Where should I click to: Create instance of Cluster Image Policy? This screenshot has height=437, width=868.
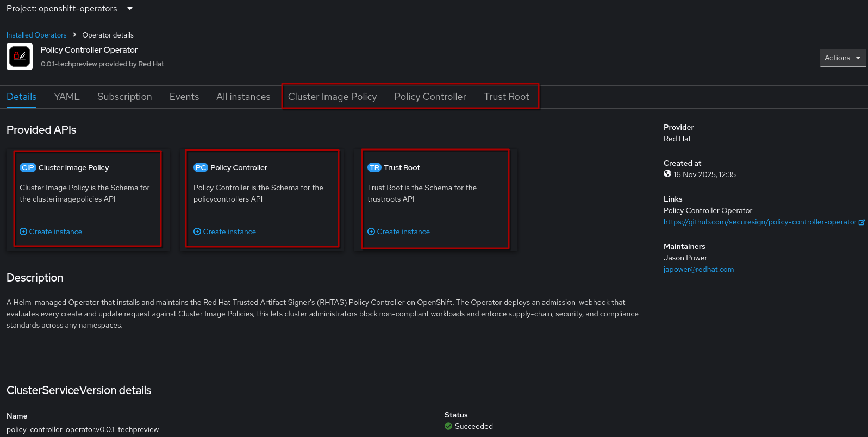pos(55,232)
